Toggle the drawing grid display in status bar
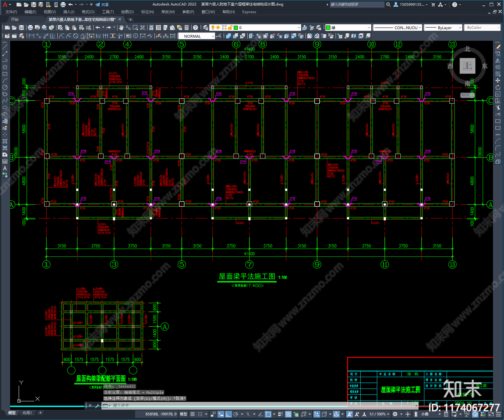 (192, 414)
